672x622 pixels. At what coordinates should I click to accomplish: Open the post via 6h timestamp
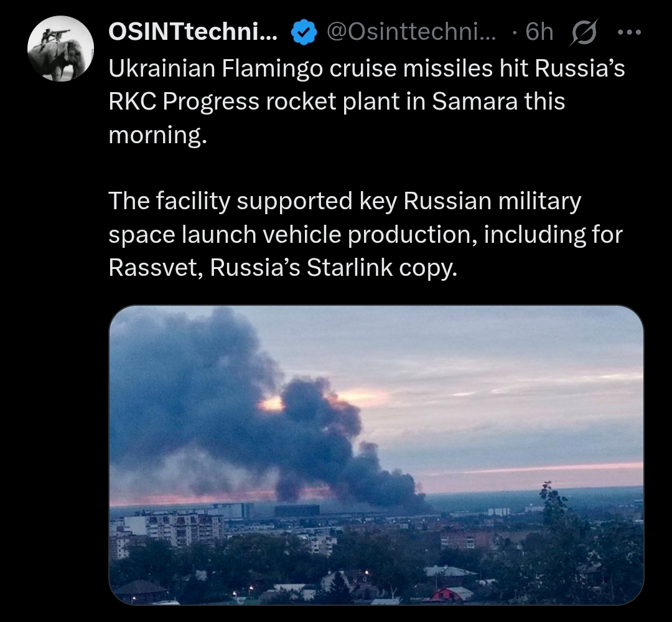[539, 32]
